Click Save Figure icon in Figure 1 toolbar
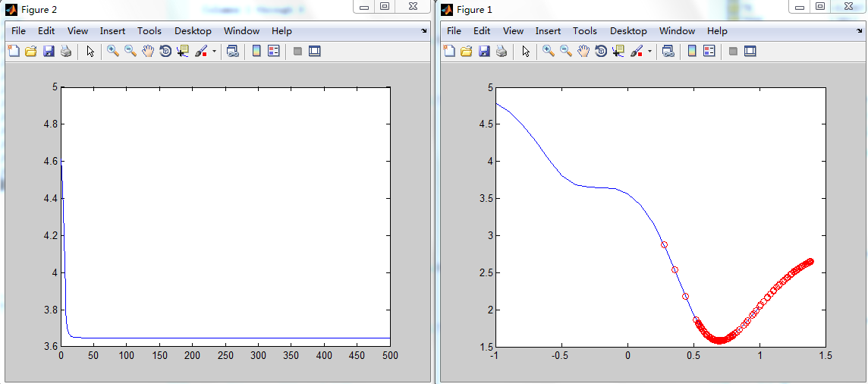868x384 pixels. pos(484,52)
